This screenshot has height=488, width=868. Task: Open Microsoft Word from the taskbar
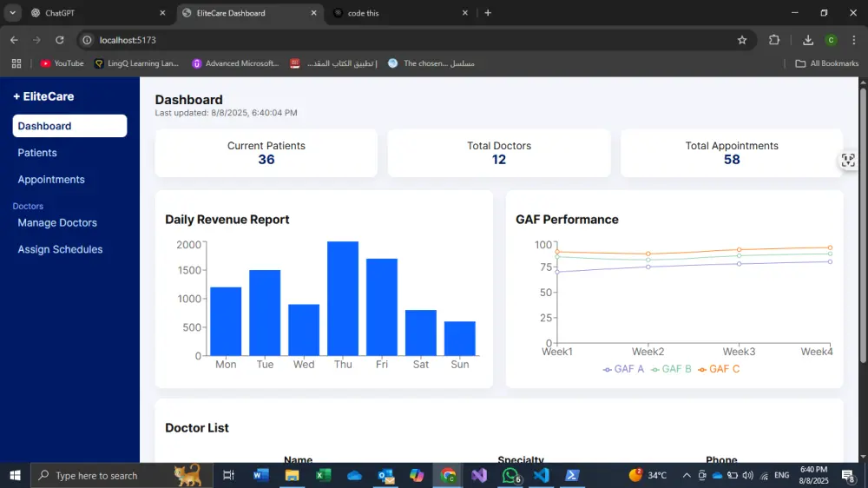(x=260, y=475)
